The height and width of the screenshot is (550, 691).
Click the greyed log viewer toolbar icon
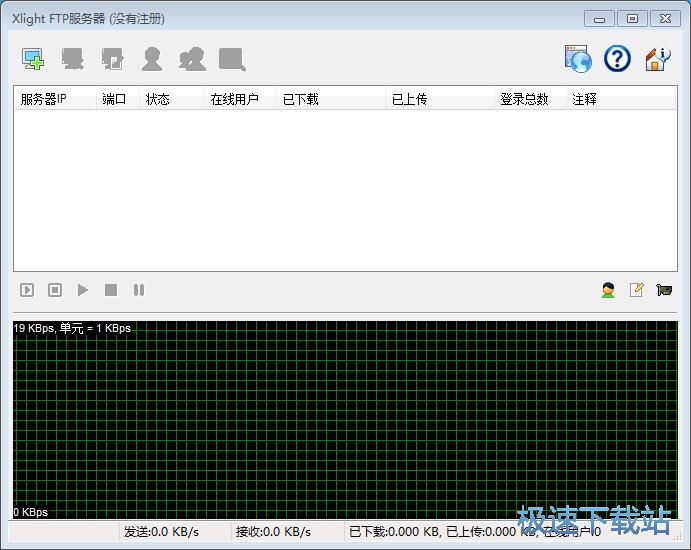pos(232,59)
